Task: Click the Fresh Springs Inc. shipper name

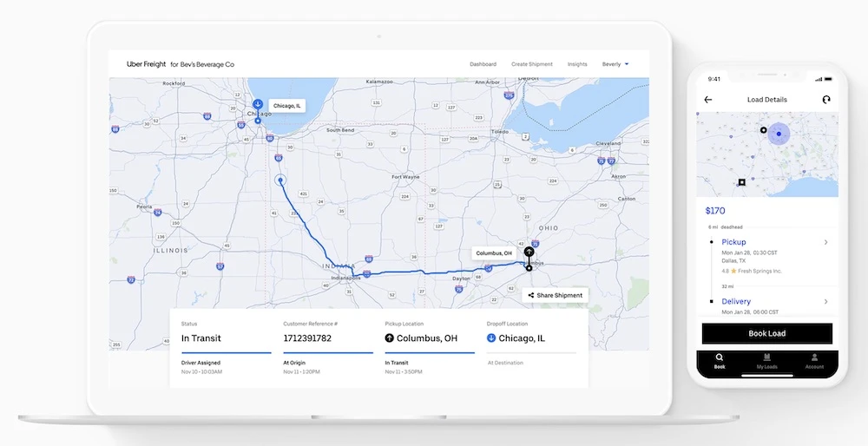Action: coord(759,271)
